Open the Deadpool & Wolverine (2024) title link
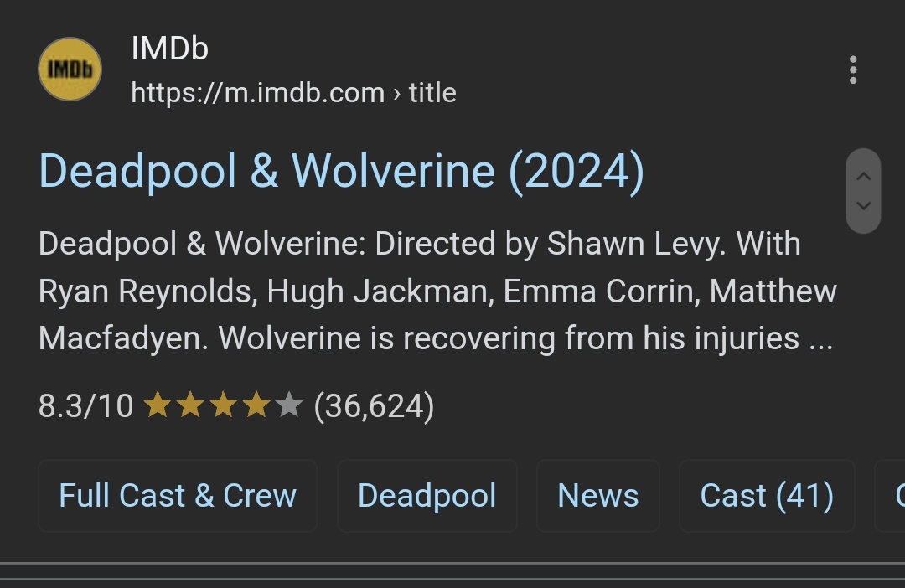 (341, 171)
